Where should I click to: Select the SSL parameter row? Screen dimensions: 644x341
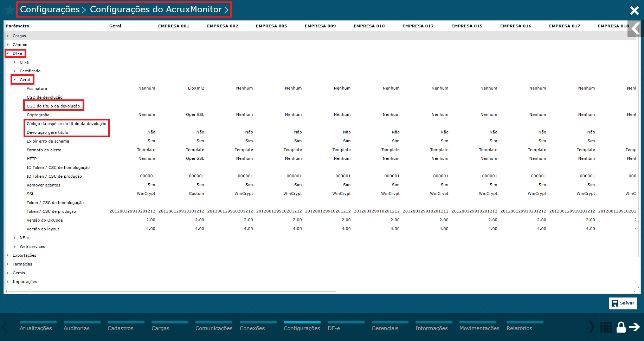click(31, 194)
